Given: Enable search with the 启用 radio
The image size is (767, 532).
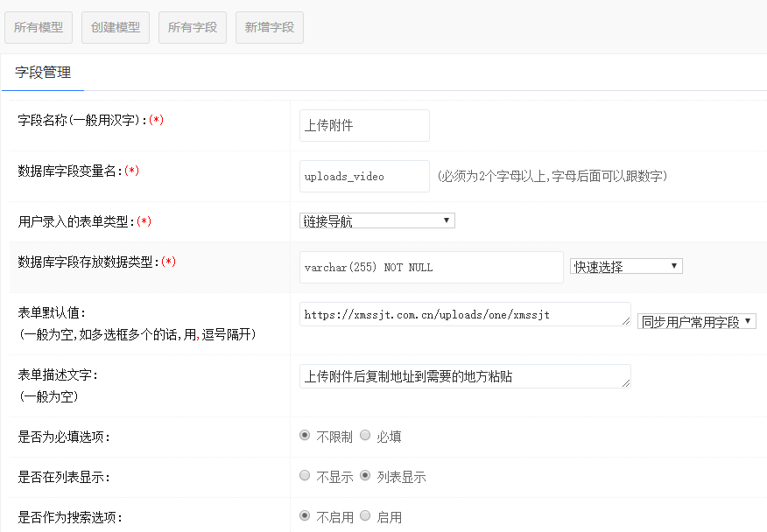Looking at the screenshot, I should point(365,516).
